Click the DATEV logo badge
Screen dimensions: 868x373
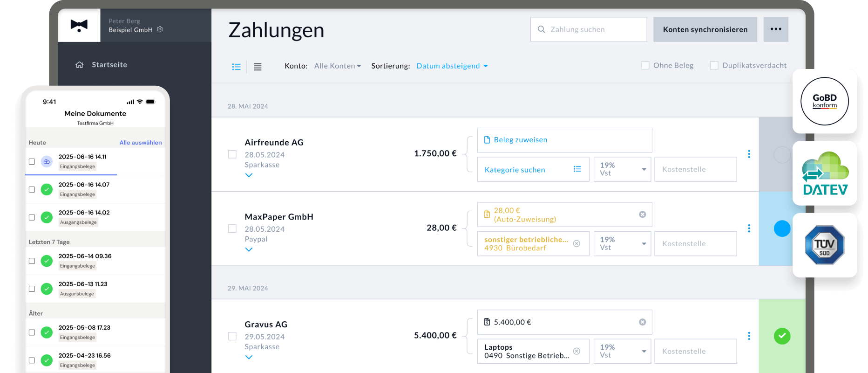(825, 173)
